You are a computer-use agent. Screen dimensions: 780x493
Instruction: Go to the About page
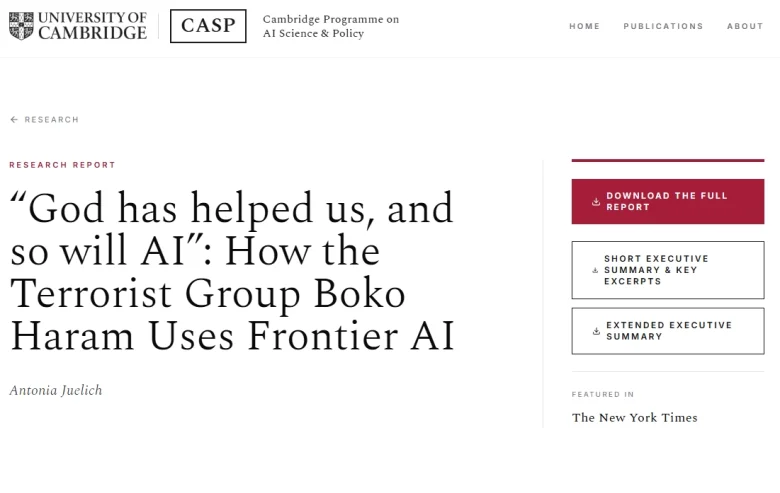point(745,26)
